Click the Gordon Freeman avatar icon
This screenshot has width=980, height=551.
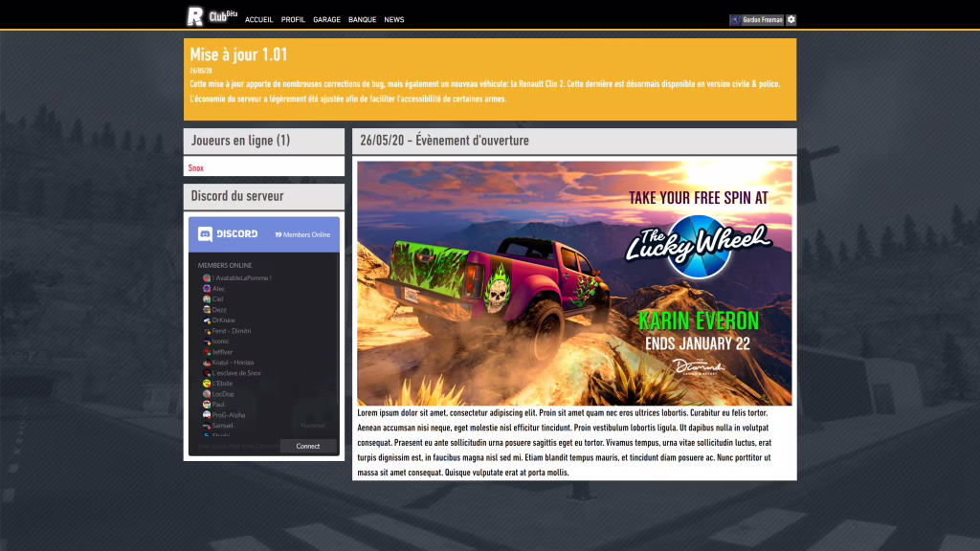point(736,20)
